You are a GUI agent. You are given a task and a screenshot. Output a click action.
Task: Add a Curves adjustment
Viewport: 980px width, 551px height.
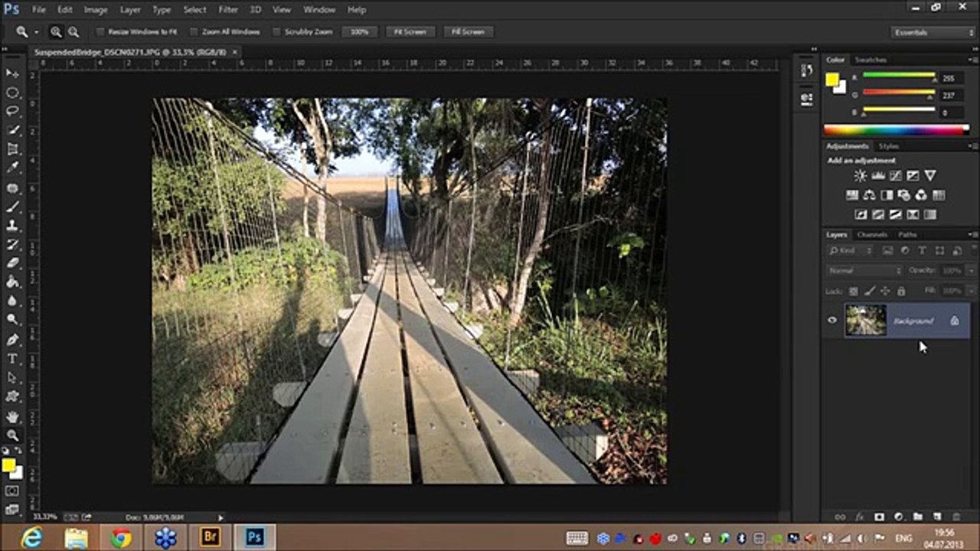[896, 176]
